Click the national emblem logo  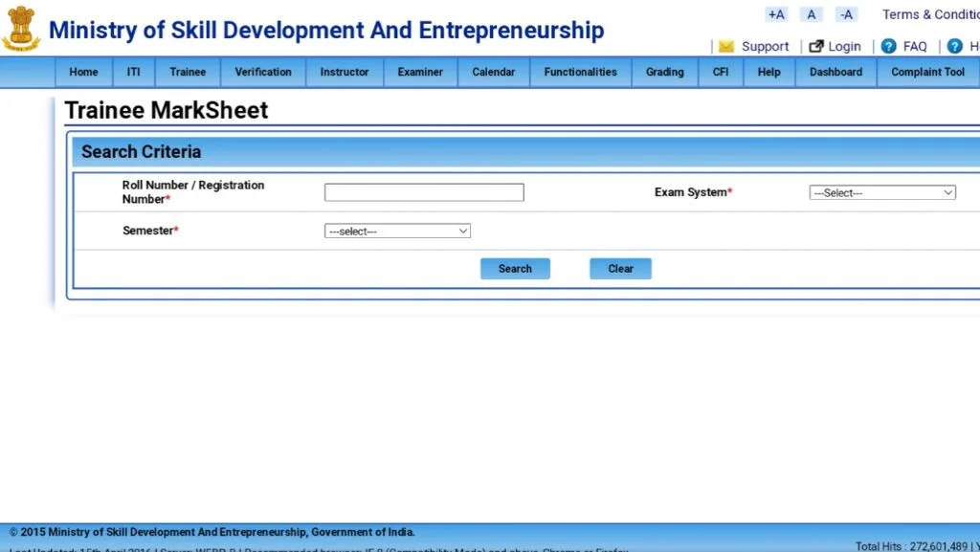[21, 29]
